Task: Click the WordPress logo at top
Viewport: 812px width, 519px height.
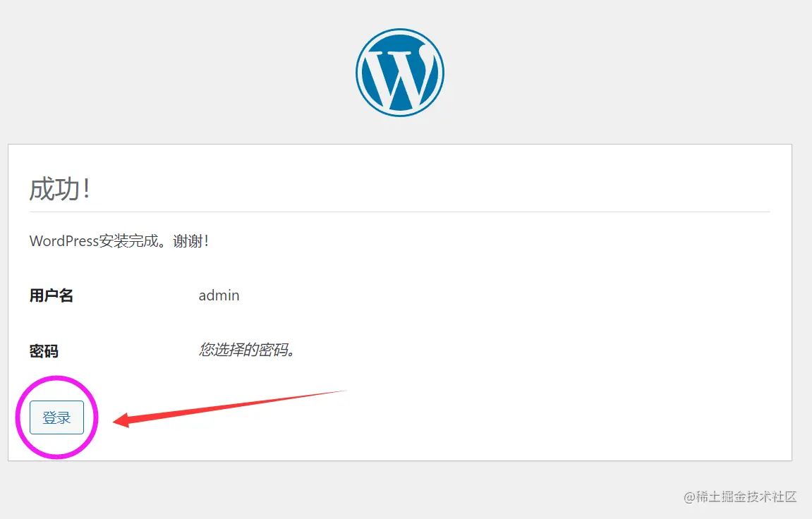Action: (x=400, y=73)
